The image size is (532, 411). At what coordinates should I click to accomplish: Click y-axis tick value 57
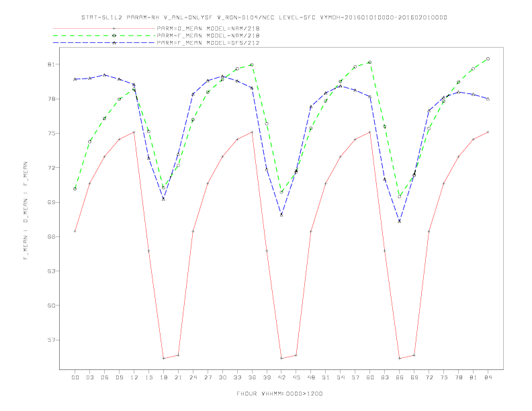pos(51,340)
